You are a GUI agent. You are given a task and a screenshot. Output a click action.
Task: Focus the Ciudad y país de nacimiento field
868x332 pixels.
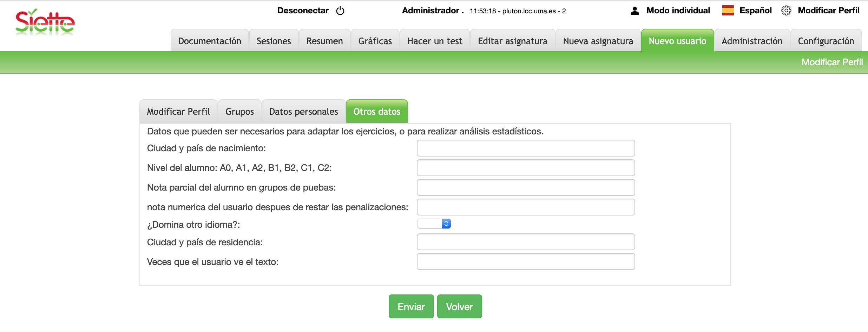pos(526,148)
